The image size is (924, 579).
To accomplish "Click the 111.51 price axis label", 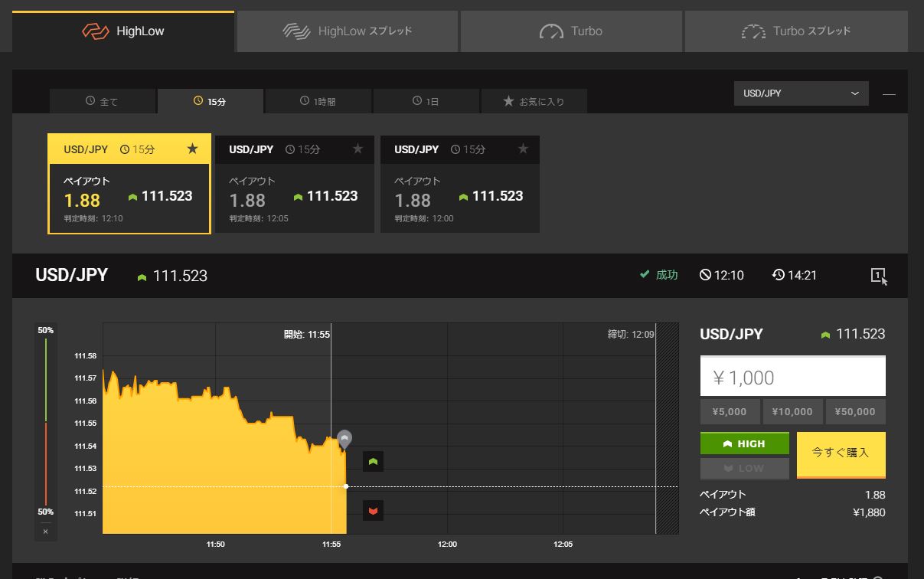I will point(86,513).
